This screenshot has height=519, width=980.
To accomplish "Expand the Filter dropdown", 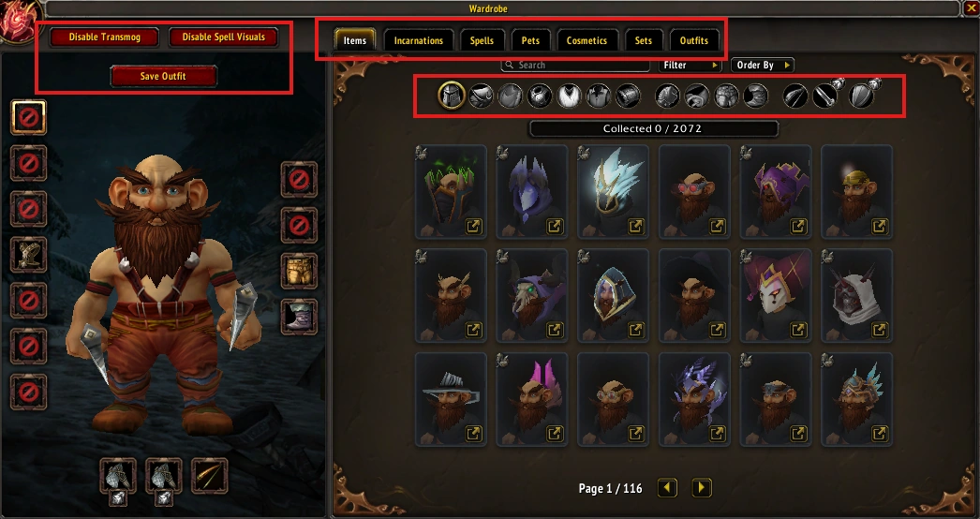I will (690, 65).
